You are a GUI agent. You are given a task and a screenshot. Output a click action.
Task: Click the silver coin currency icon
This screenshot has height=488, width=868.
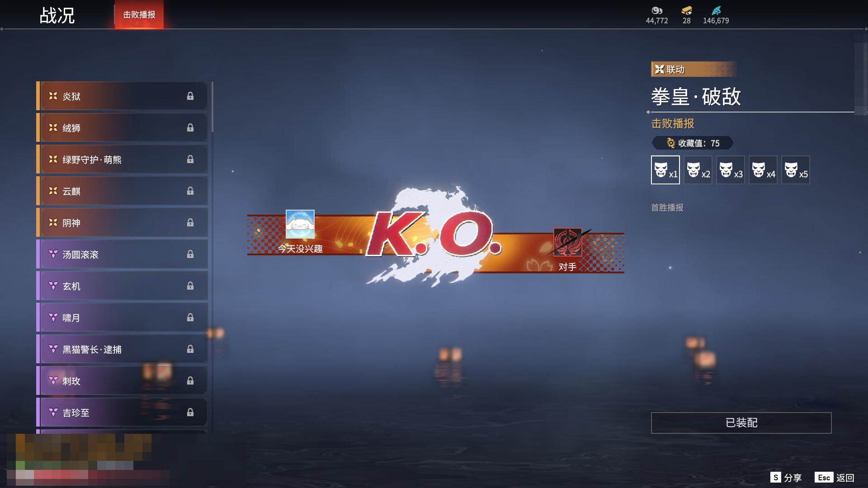(656, 10)
